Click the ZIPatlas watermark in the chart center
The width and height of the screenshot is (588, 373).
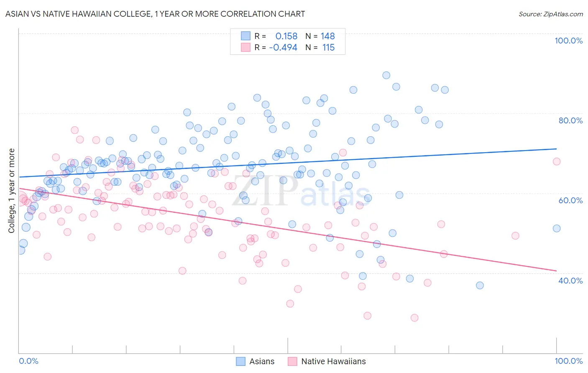coord(301,192)
